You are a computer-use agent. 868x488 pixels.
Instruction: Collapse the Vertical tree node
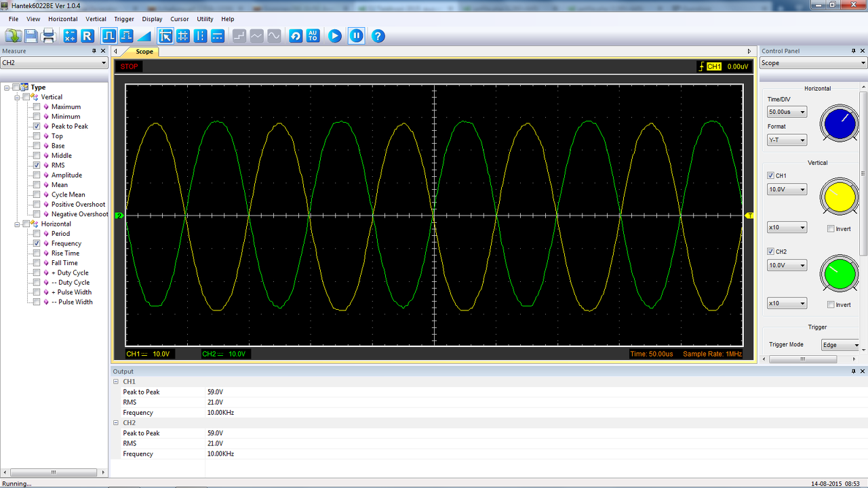(17, 97)
